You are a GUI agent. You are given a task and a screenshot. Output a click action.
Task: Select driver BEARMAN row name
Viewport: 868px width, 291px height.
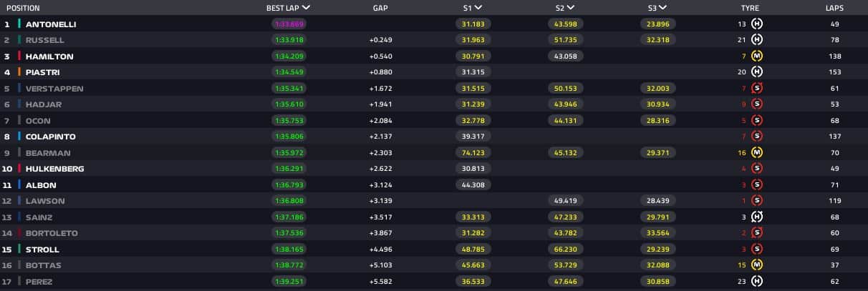point(47,152)
